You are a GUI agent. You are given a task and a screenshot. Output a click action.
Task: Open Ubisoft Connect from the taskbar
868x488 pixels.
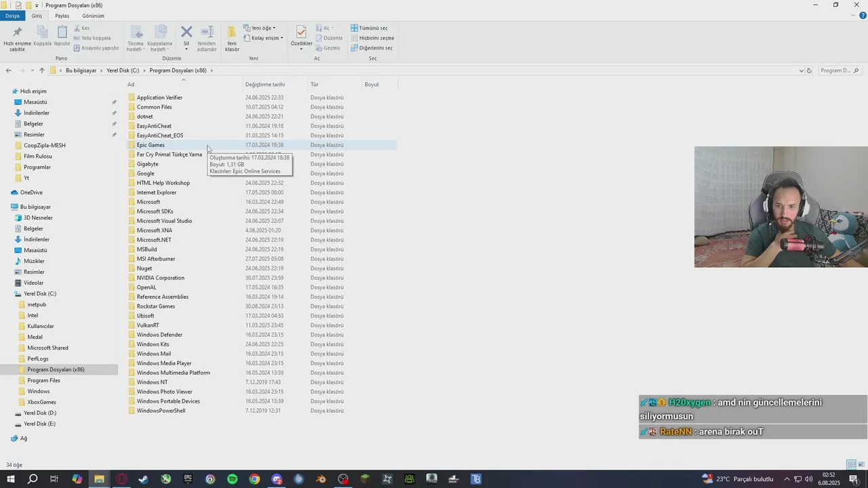coord(210,479)
